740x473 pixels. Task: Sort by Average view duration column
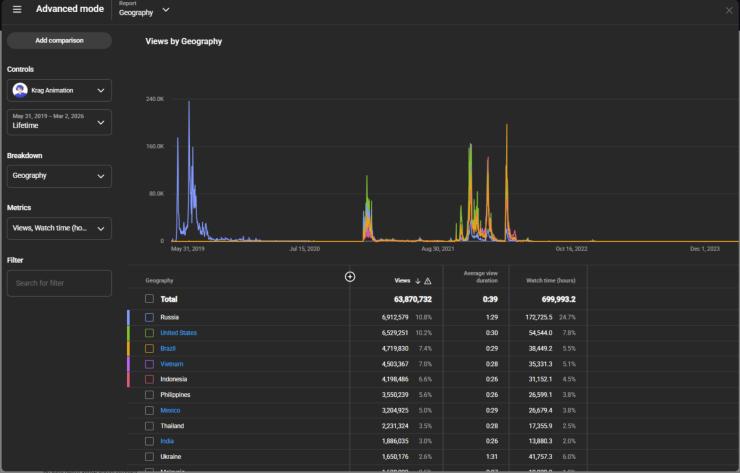(x=480, y=277)
